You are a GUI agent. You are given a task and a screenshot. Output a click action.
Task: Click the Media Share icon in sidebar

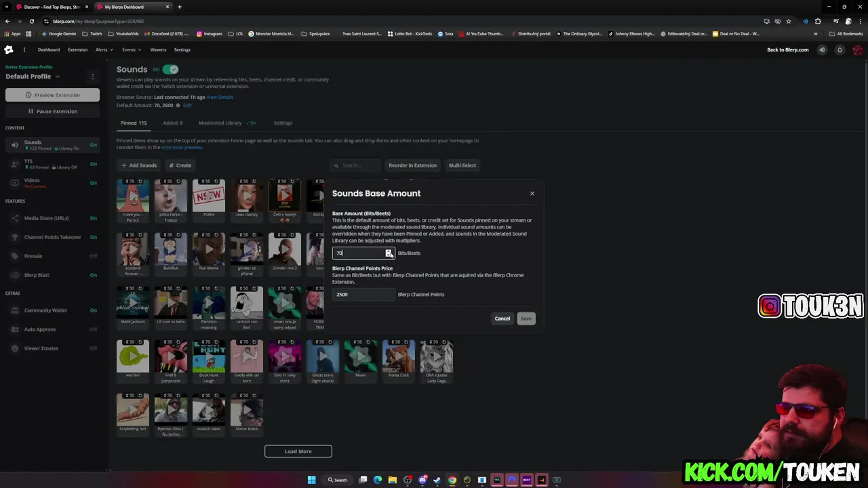pyautogui.click(x=15, y=218)
